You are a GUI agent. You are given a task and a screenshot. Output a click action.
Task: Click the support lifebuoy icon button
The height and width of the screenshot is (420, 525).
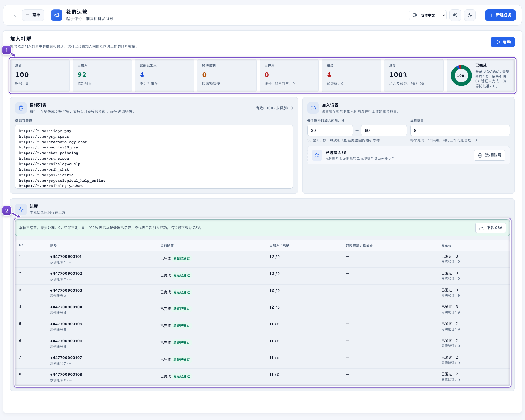click(x=455, y=15)
